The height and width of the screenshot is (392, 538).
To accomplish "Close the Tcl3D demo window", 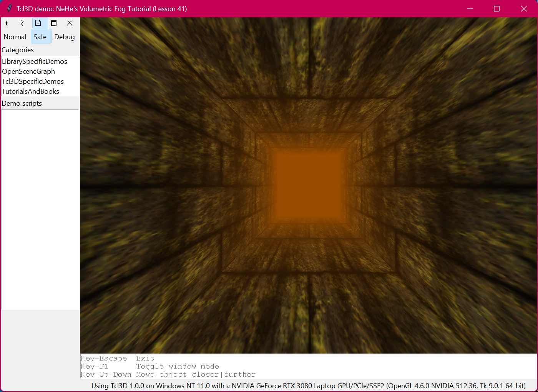I will (x=524, y=8).
